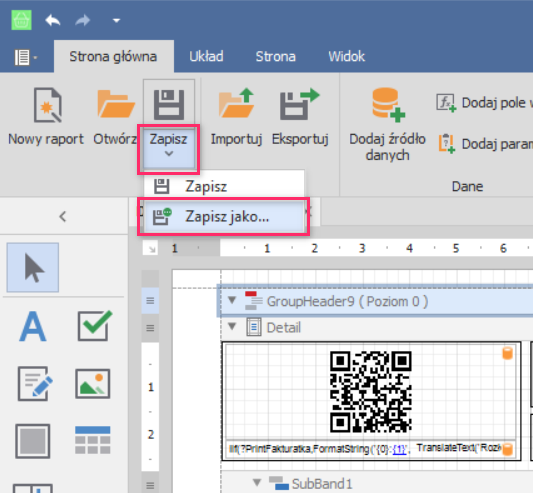533x493 pixels.
Task: Collapse the GroupHeader9 band triangle
Action: point(232,300)
